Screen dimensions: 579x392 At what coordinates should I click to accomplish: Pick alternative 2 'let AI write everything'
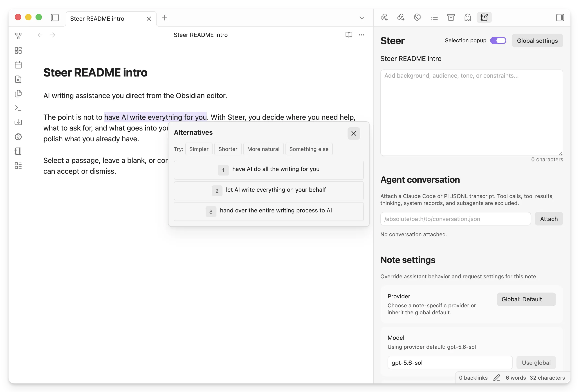point(269,191)
